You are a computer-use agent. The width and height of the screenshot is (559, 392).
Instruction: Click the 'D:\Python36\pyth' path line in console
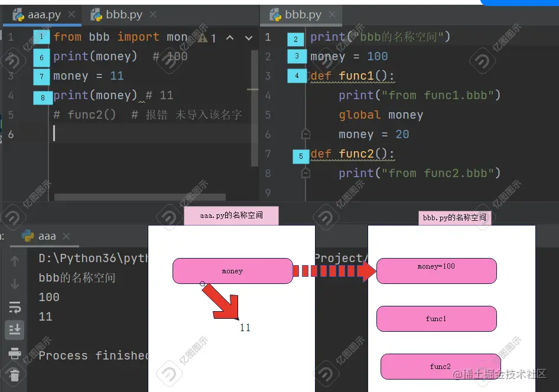click(x=93, y=258)
